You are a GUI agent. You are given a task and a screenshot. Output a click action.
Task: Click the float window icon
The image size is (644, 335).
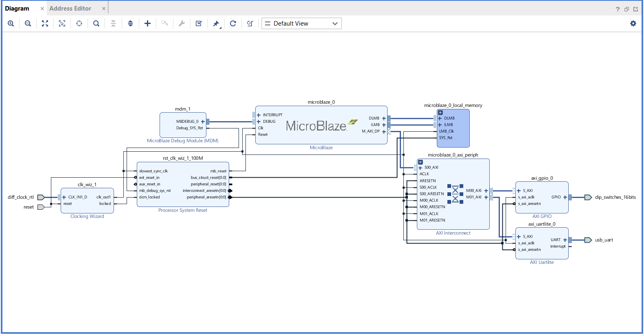pos(627,9)
